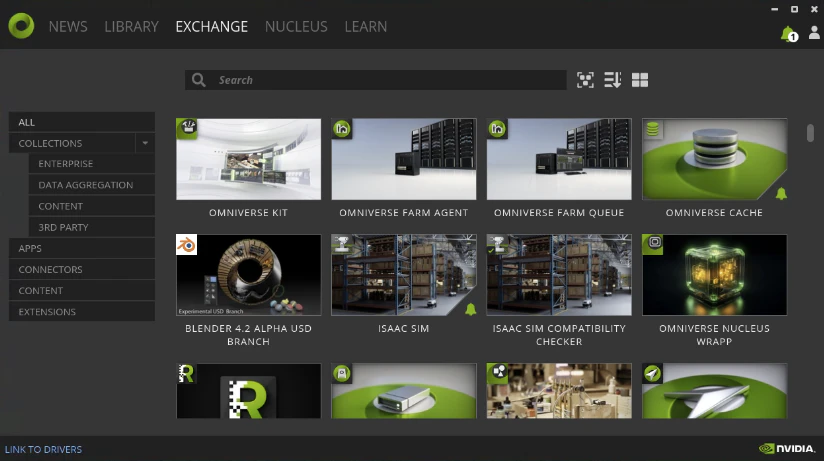Click the Nucleus Wrapp badge icon
Screen dimensions: 824x461
tap(653, 244)
